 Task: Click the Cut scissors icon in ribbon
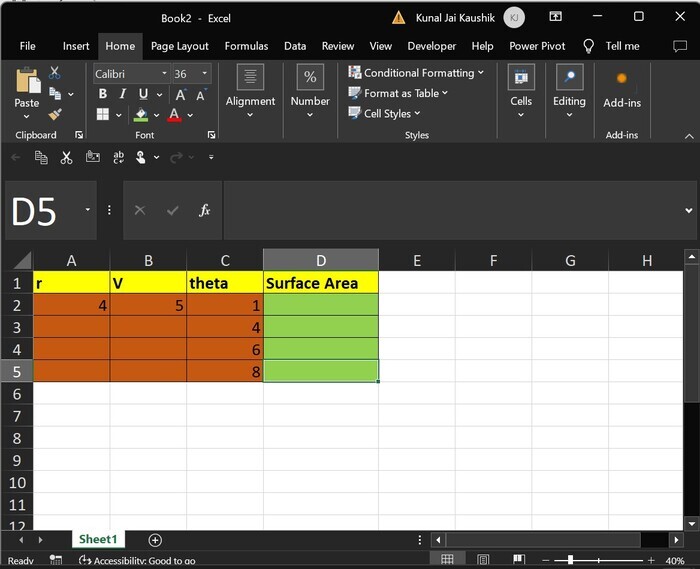[54, 73]
